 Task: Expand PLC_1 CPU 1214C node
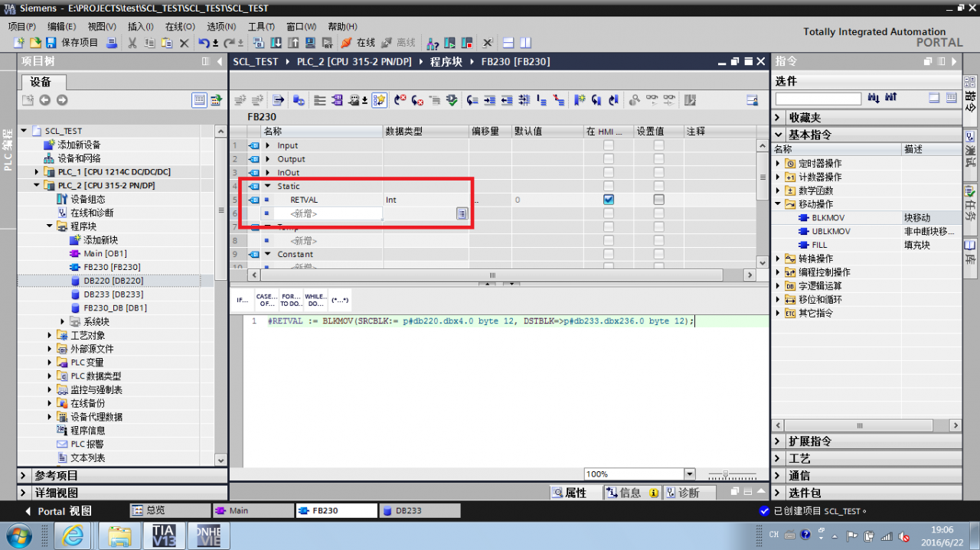pos(37,172)
